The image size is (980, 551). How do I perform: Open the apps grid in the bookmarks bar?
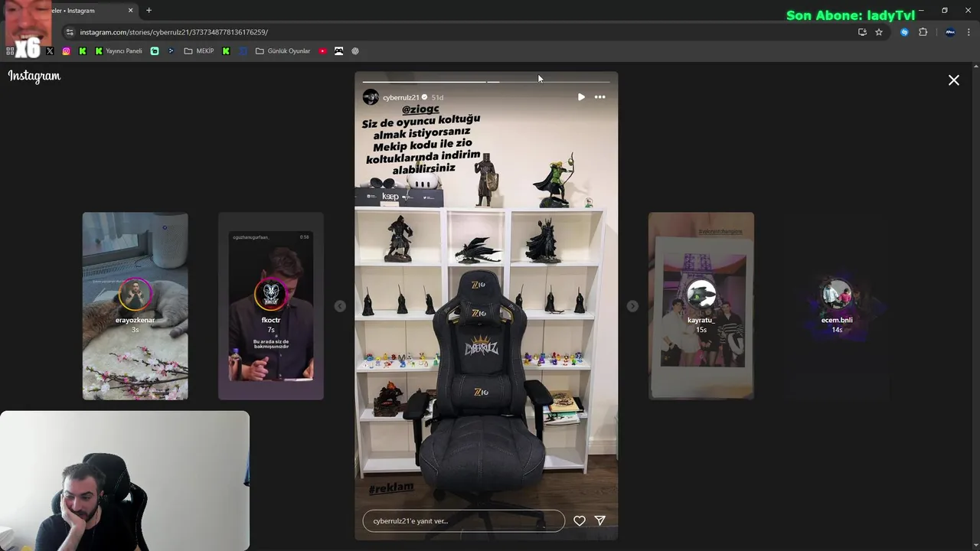pos(10,51)
